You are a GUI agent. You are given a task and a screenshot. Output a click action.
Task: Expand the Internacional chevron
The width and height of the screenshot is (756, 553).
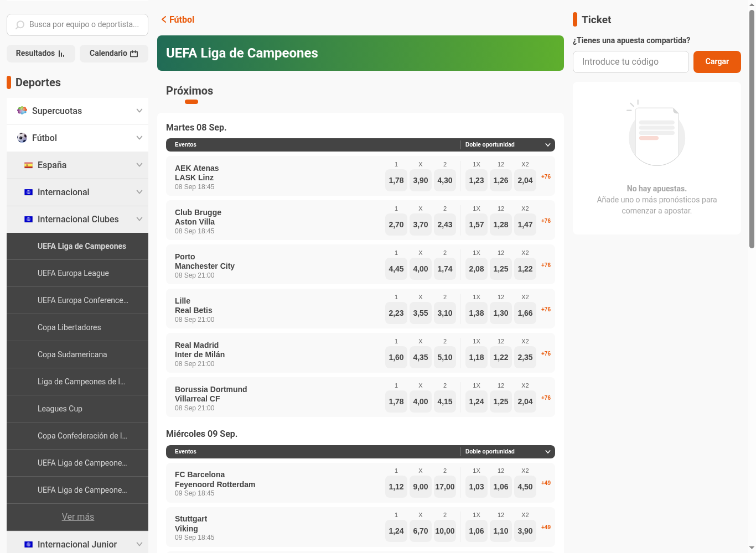point(139,192)
